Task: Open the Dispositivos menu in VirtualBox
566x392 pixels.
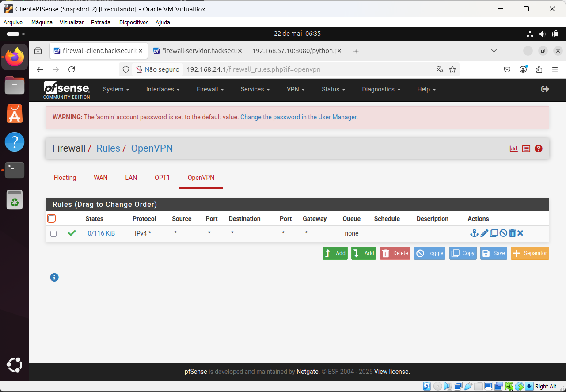Action: pyautogui.click(x=134, y=22)
